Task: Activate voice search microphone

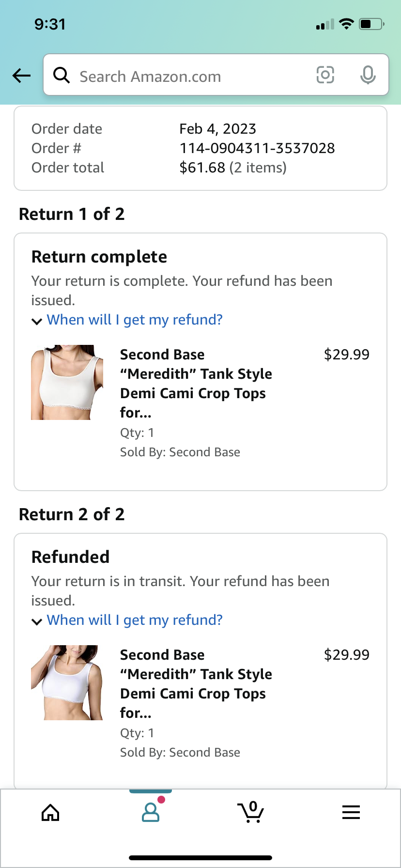Action: (368, 75)
